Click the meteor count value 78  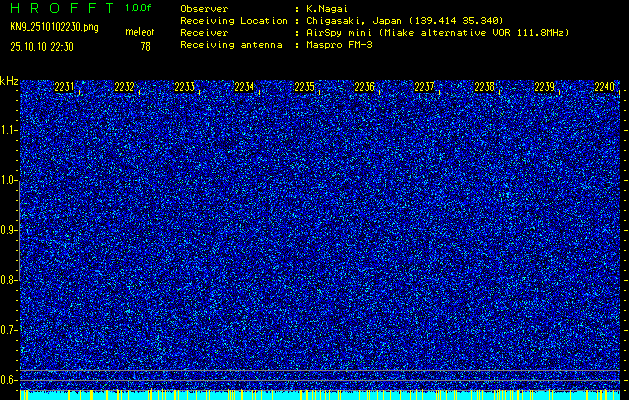coord(146,46)
